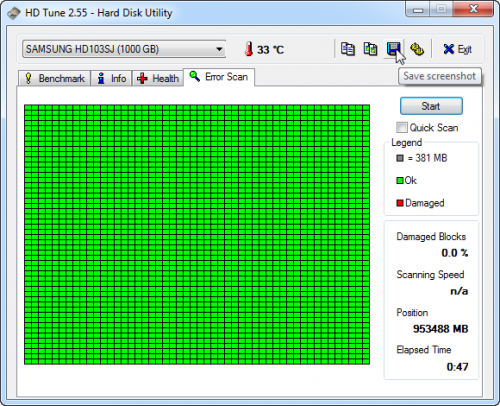Click the Legend group title
500x406 pixels.
coord(406,143)
